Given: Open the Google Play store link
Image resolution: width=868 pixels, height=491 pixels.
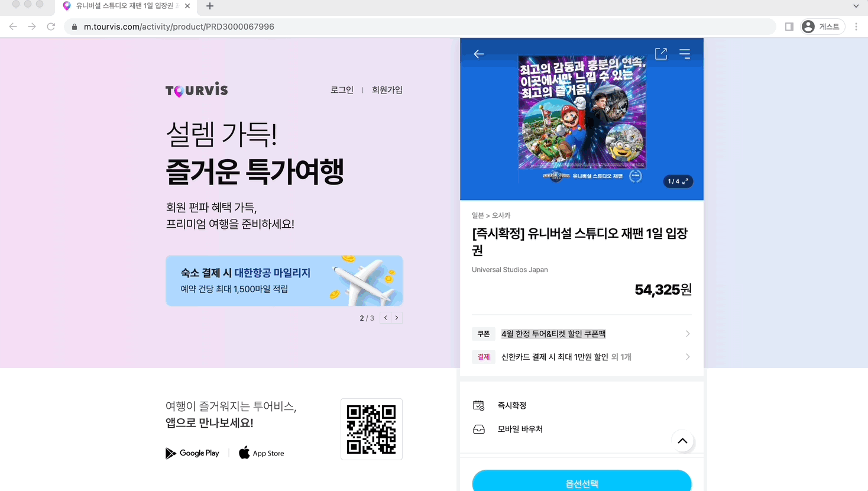Looking at the screenshot, I should pos(193,453).
